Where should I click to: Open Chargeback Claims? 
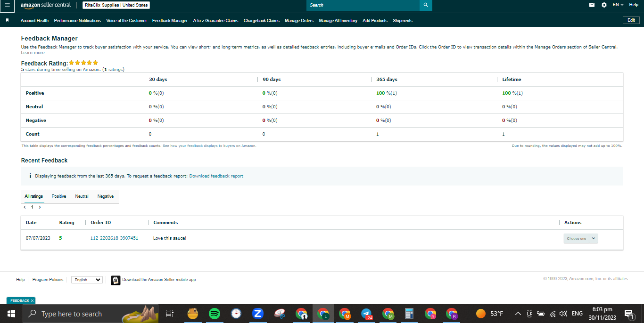[262, 21]
